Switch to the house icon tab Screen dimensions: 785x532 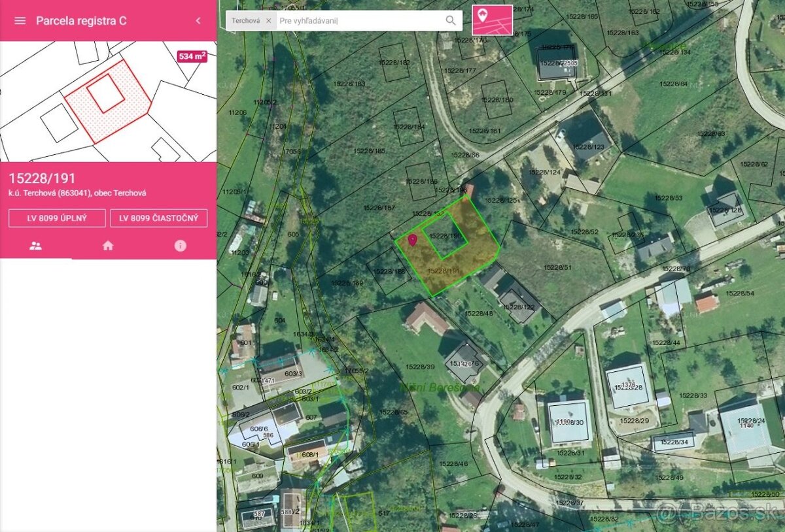click(108, 246)
